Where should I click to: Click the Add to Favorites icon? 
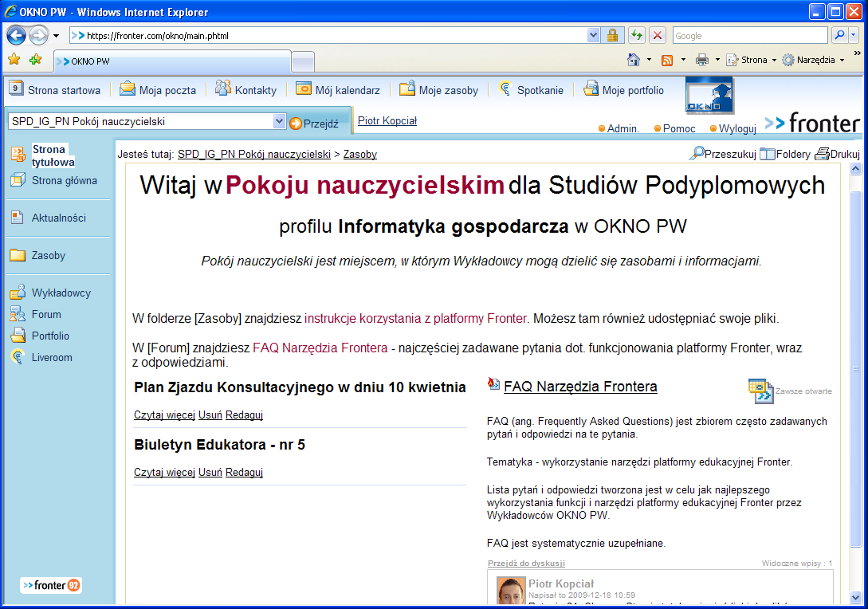point(35,59)
